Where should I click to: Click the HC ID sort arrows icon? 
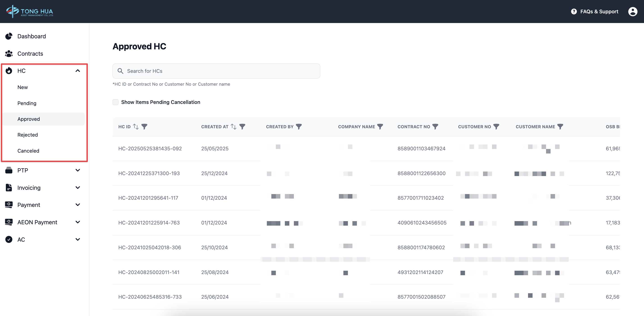pyautogui.click(x=136, y=127)
